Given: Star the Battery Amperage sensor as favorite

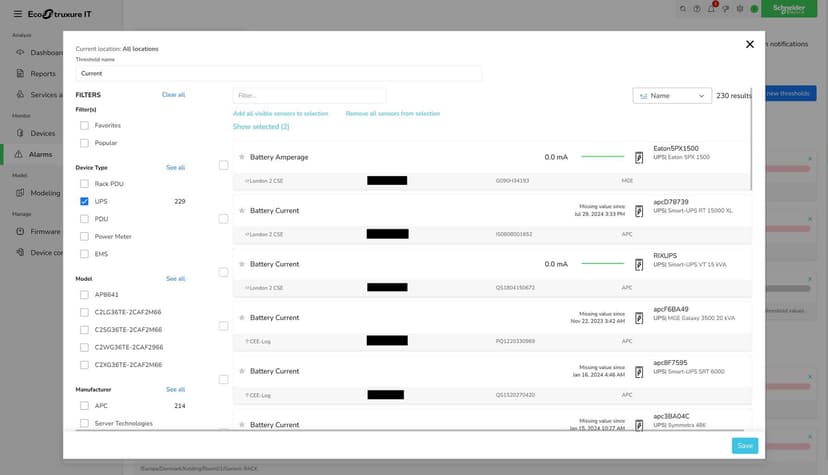Looking at the screenshot, I should point(242,157).
